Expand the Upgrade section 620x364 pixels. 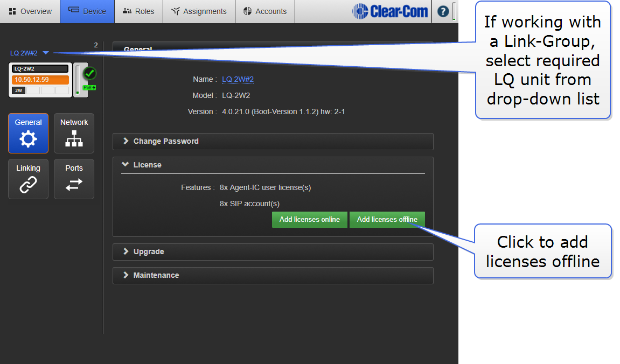tap(148, 251)
